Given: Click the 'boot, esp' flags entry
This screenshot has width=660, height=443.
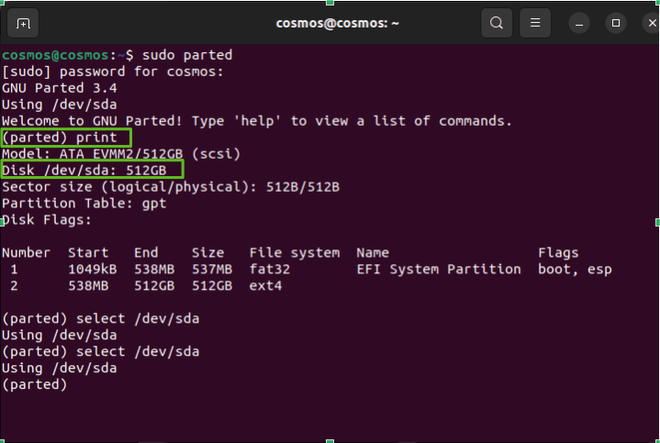Looking at the screenshot, I should [575, 269].
